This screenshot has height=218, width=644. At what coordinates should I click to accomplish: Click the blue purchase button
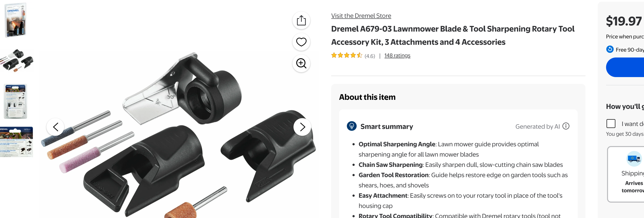point(625,68)
